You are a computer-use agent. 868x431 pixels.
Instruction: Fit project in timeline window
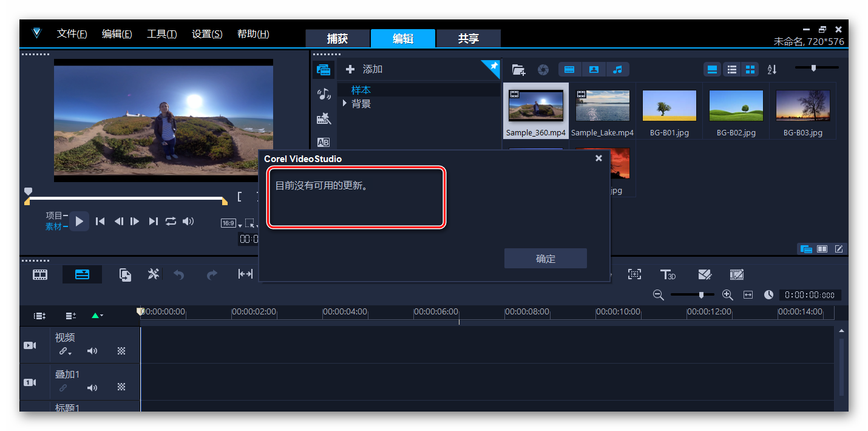coord(748,295)
